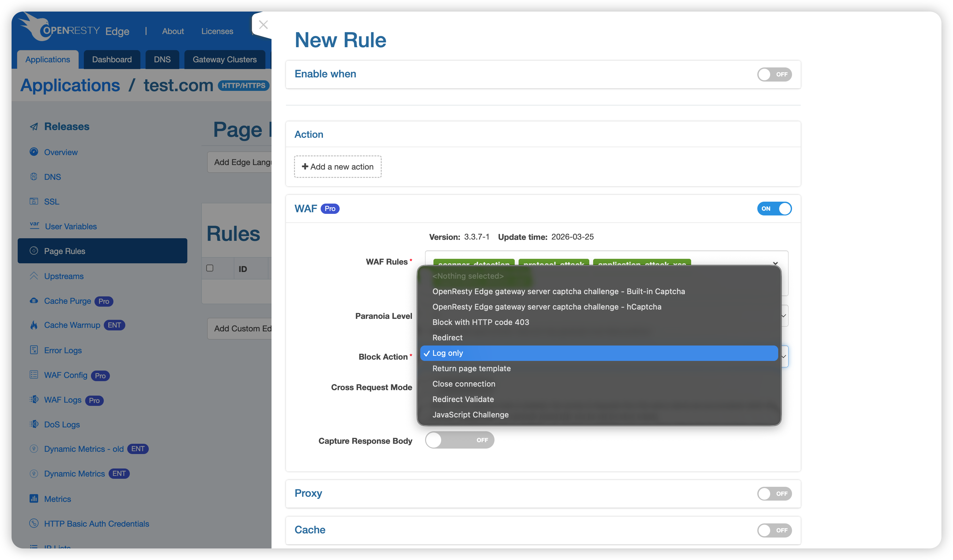Open the Licenses link in header
Viewport: 953px width, 560px height.
coord(217,31)
